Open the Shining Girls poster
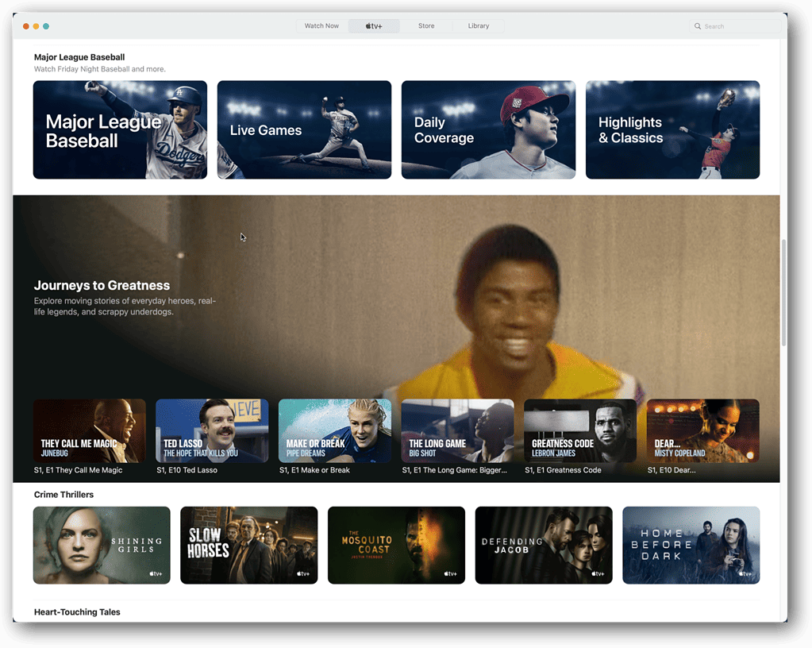This screenshot has height=648, width=812. click(x=102, y=546)
